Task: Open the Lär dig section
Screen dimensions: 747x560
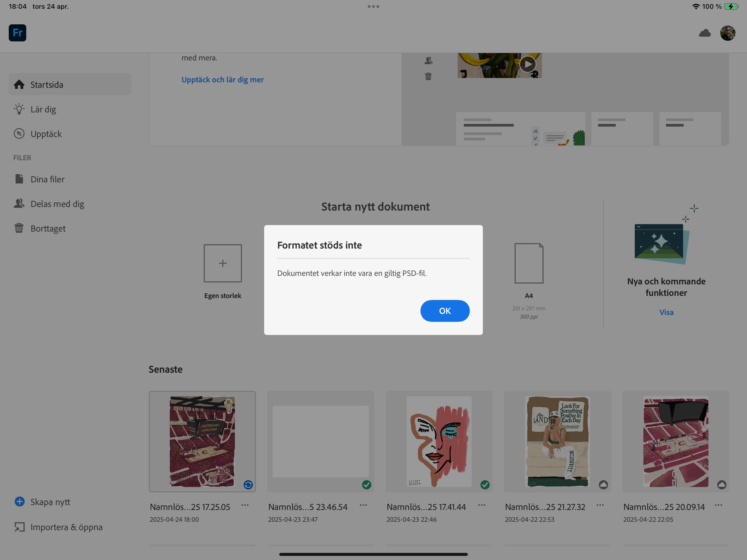Action: click(43, 109)
